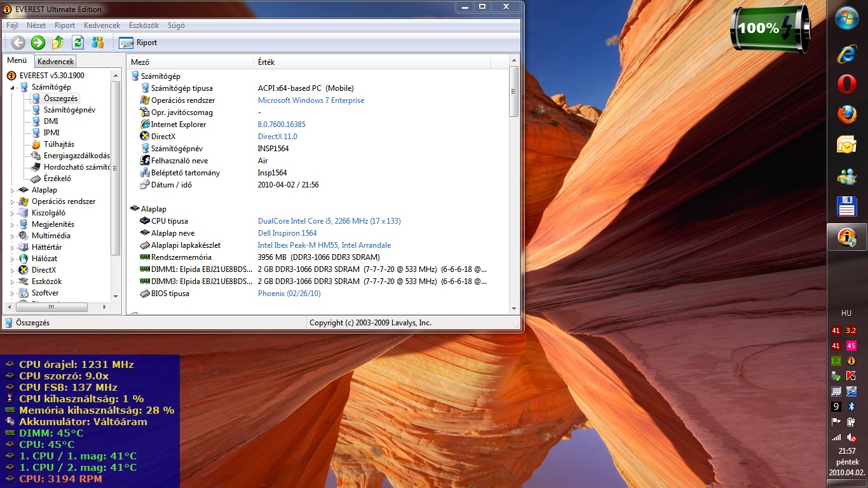This screenshot has width=868, height=488.
Task: Expand the Operációs rendszer tree node
Action: tap(13, 201)
